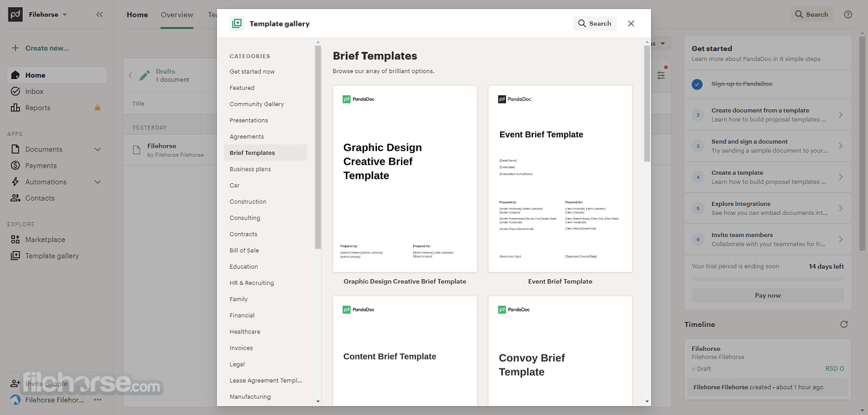This screenshot has height=415, width=868.
Task: Open Automations in sidebar
Action: pyautogui.click(x=45, y=182)
